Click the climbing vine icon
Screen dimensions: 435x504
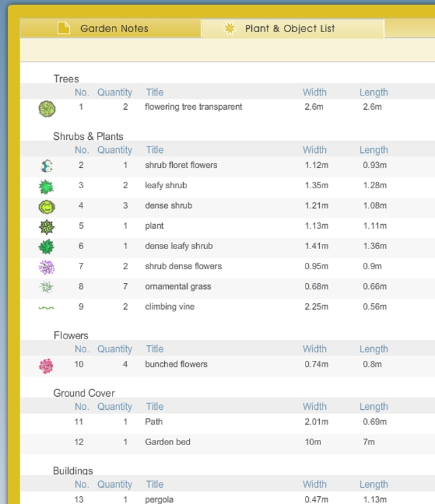[46, 307]
